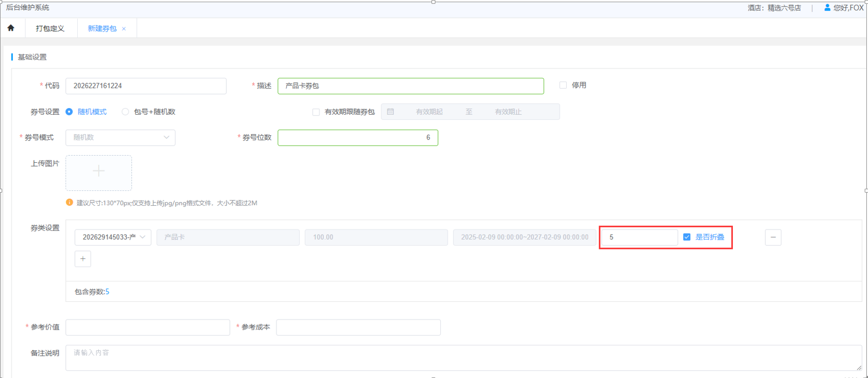Switch to the 打包定义 tab
The height and width of the screenshot is (378, 868).
50,29
